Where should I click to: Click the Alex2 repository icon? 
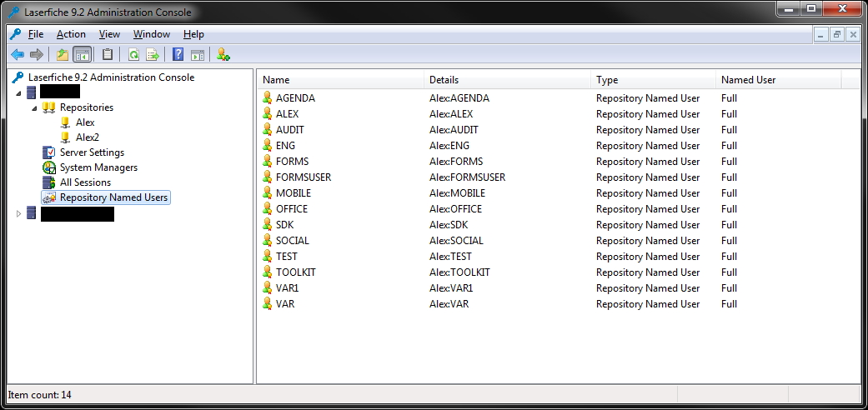point(65,137)
